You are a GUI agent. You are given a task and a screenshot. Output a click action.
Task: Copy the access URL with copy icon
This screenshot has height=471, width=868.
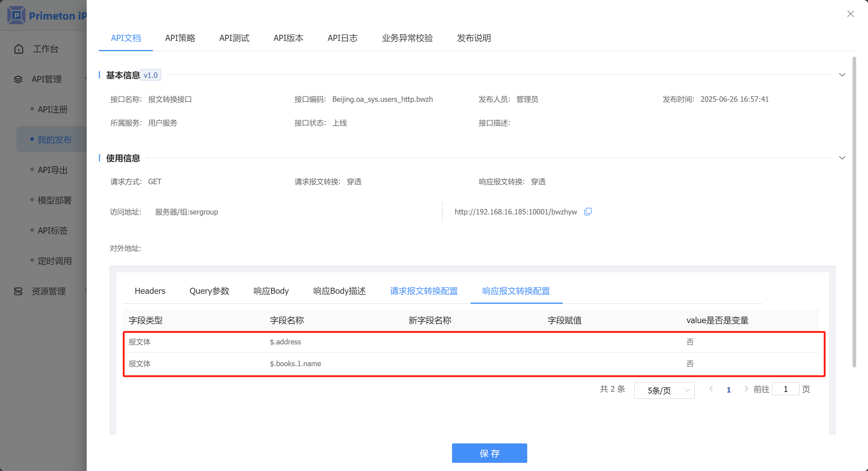pyautogui.click(x=588, y=211)
